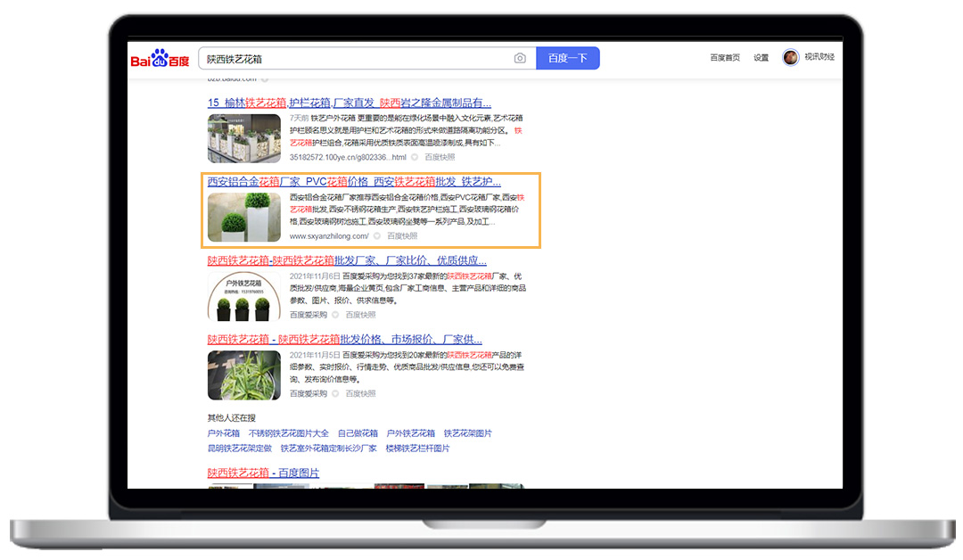The image size is (963, 560).
Task: Open camera image search in search box
Action: pos(520,59)
